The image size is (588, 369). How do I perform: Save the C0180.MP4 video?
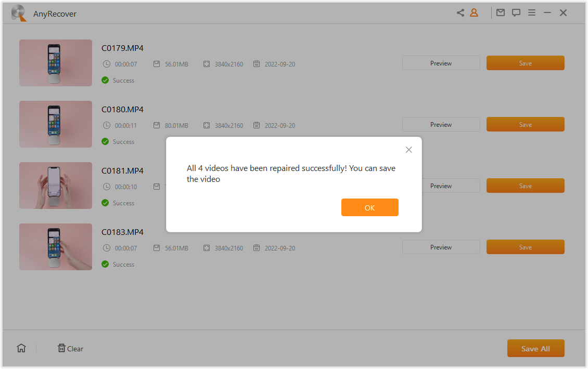click(x=525, y=124)
